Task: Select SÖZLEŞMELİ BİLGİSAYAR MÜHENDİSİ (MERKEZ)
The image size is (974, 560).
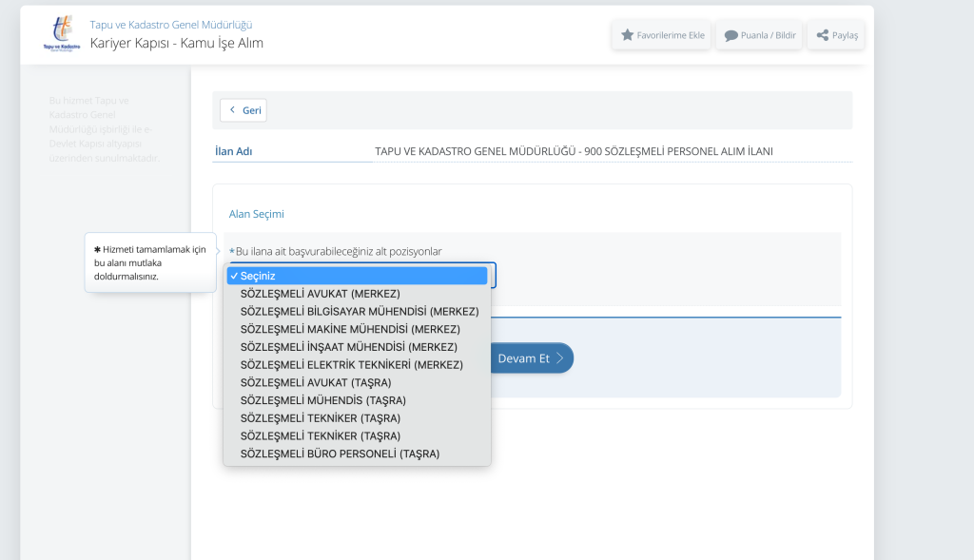Action: tap(359, 311)
